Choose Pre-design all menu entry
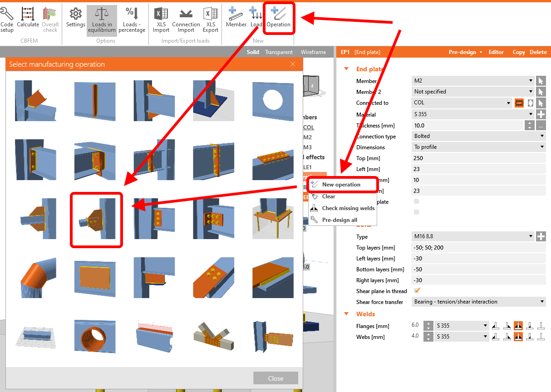The image size is (551, 392). (342, 220)
